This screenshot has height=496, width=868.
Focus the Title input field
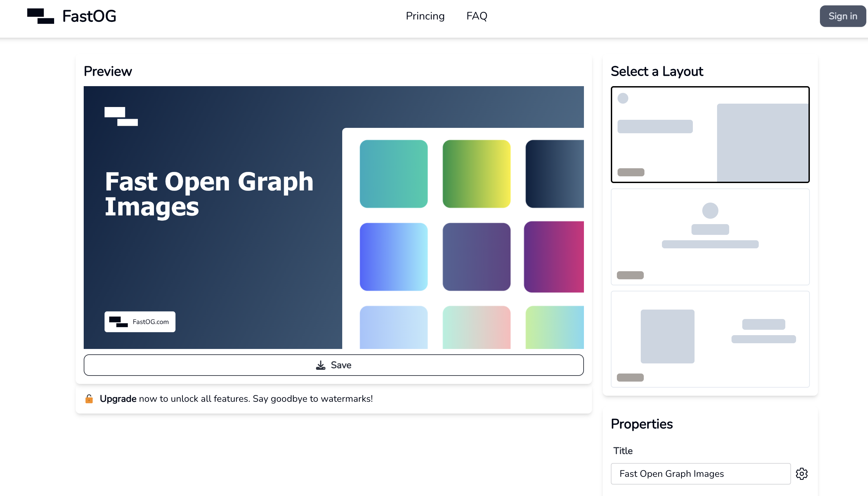click(x=700, y=473)
